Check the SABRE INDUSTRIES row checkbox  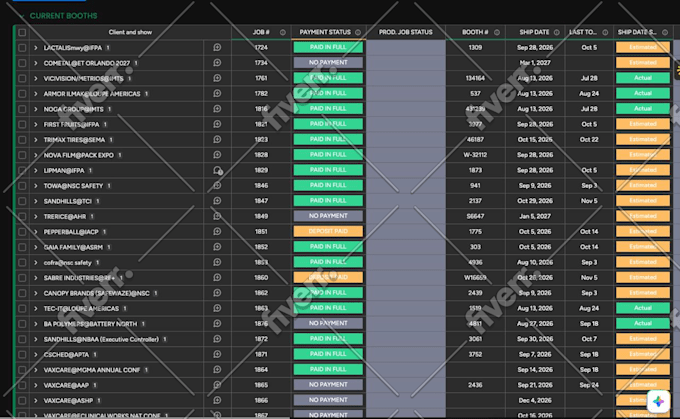point(22,278)
